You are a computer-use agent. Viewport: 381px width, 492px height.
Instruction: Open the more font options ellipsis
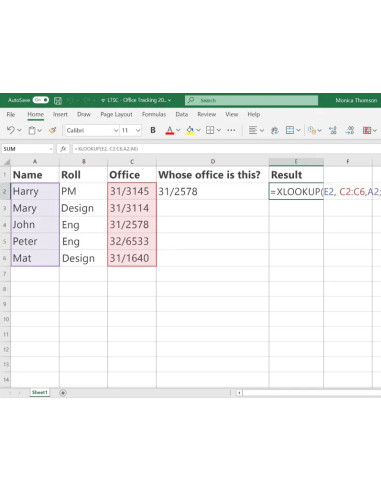tap(231, 130)
